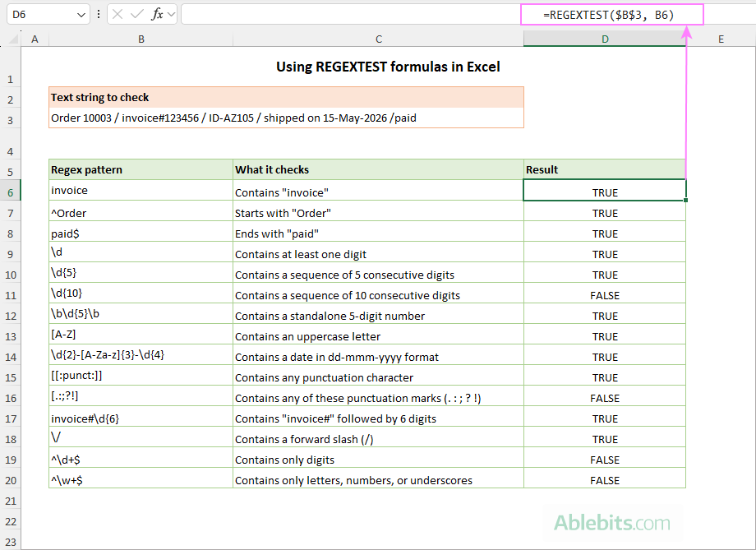
Task: Open the Insert Function fx button
Action: pyautogui.click(x=157, y=15)
